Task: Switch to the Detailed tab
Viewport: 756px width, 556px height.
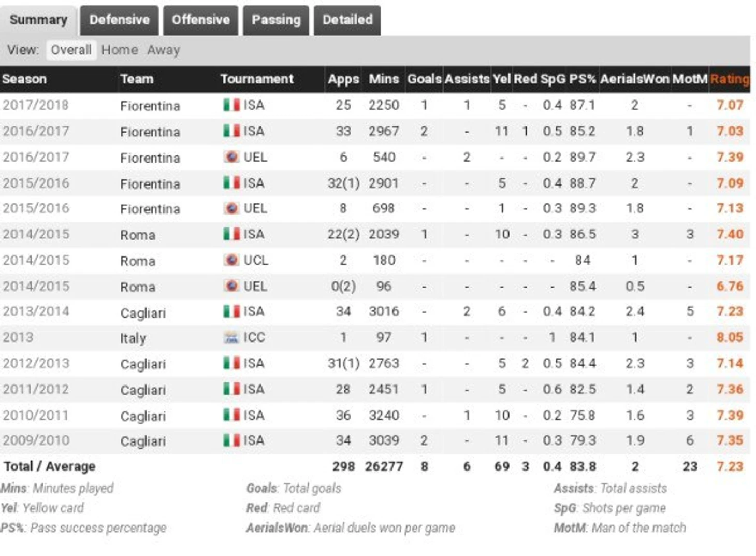Action: click(x=347, y=20)
